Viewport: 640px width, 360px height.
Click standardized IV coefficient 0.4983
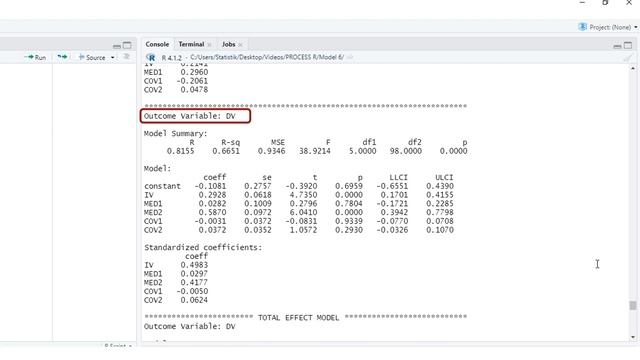click(x=194, y=265)
